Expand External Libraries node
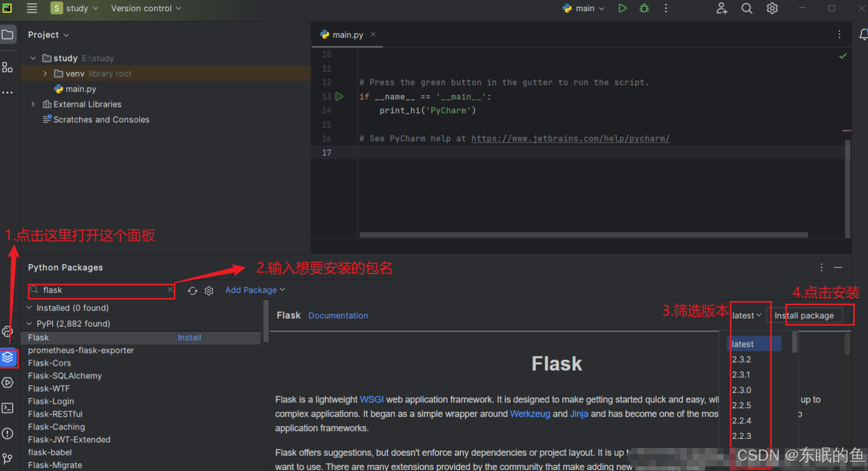This screenshot has width=868, height=471. click(x=33, y=104)
